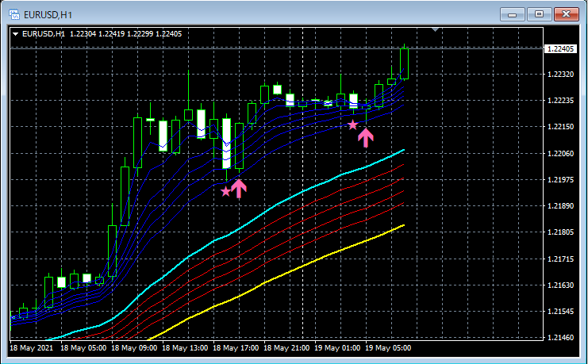
Task: Click the EURUSD,H1 OHLC info text
Action: tap(102, 34)
